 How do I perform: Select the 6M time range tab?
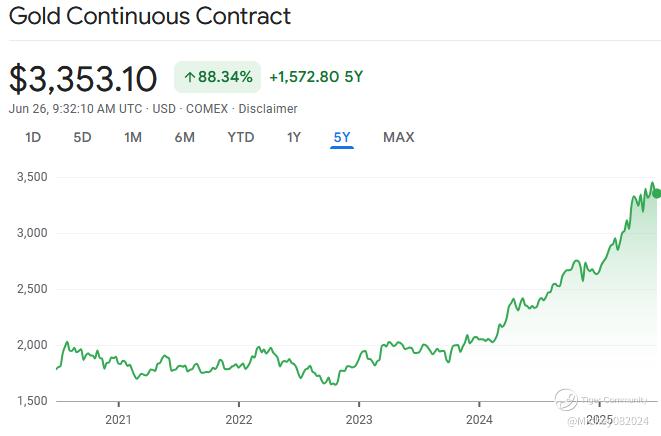pos(185,137)
